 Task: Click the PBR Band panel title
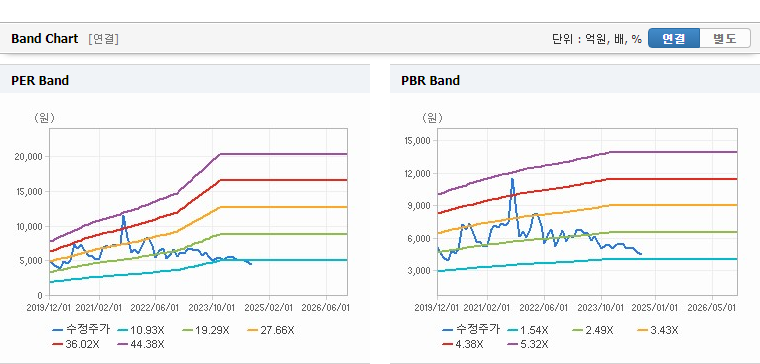pos(430,80)
